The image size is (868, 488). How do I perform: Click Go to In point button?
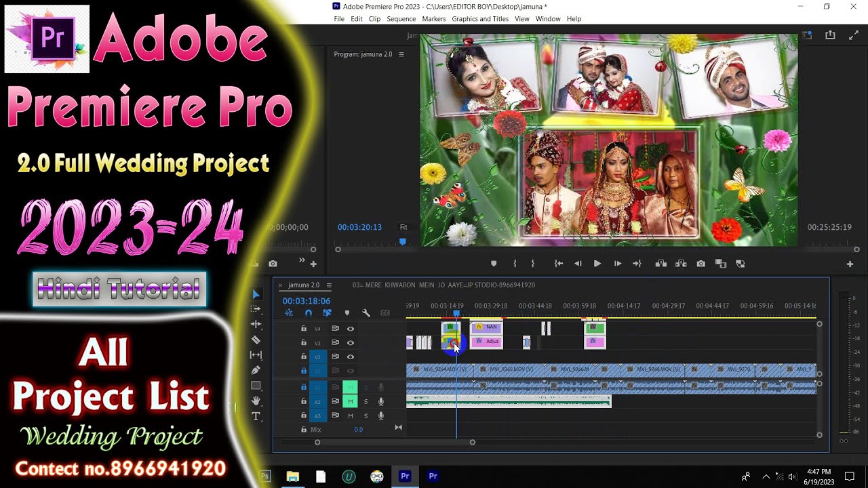tap(558, 264)
